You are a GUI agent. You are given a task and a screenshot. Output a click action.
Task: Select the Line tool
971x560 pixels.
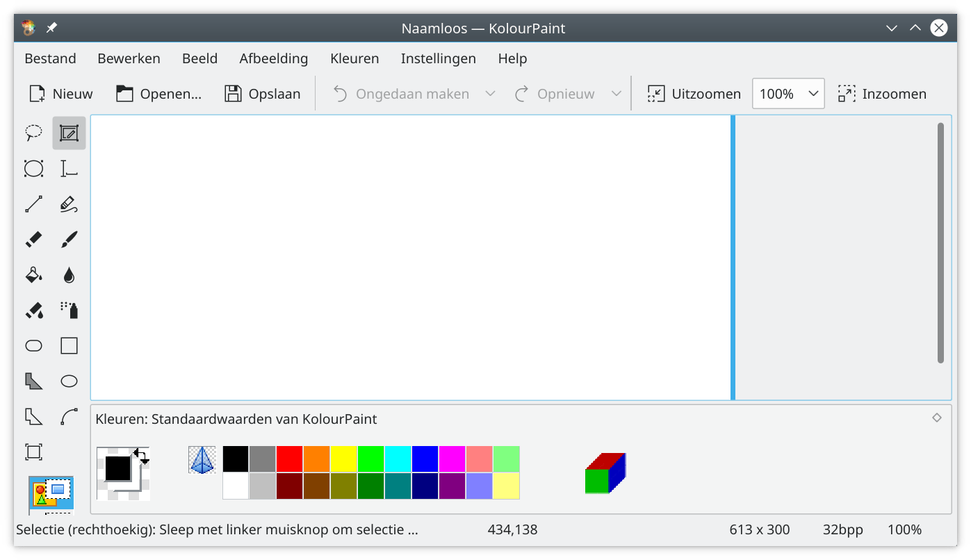pyautogui.click(x=33, y=204)
